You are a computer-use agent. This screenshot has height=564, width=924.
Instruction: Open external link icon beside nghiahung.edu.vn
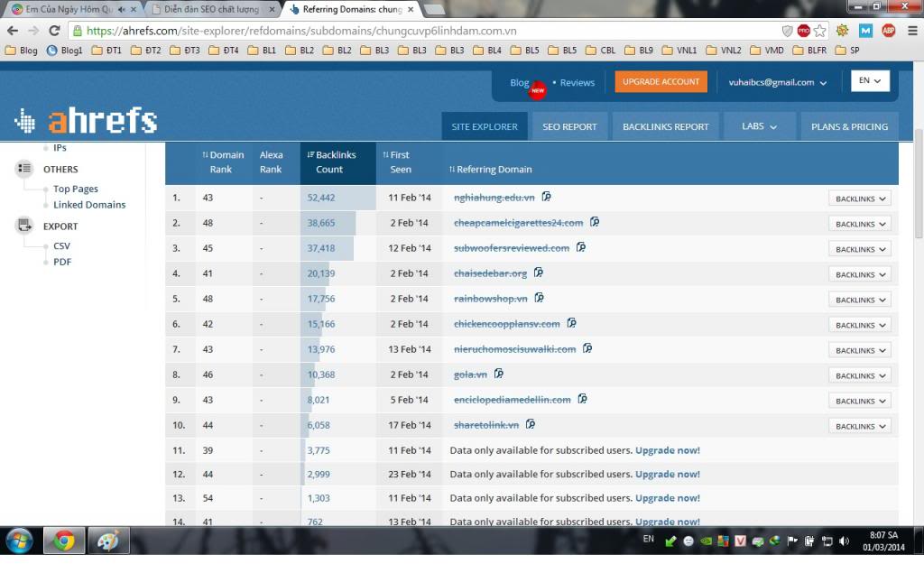point(546,197)
